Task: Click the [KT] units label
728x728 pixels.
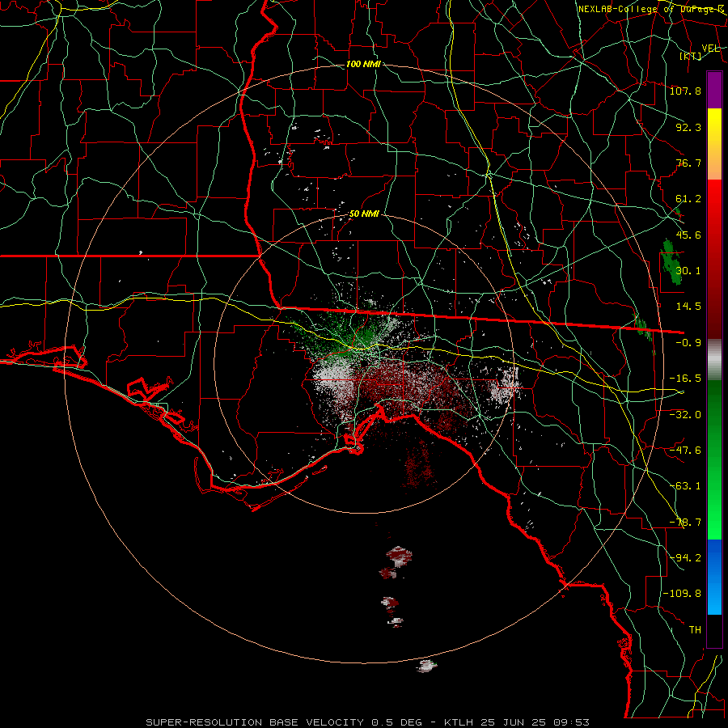Action: [691, 56]
